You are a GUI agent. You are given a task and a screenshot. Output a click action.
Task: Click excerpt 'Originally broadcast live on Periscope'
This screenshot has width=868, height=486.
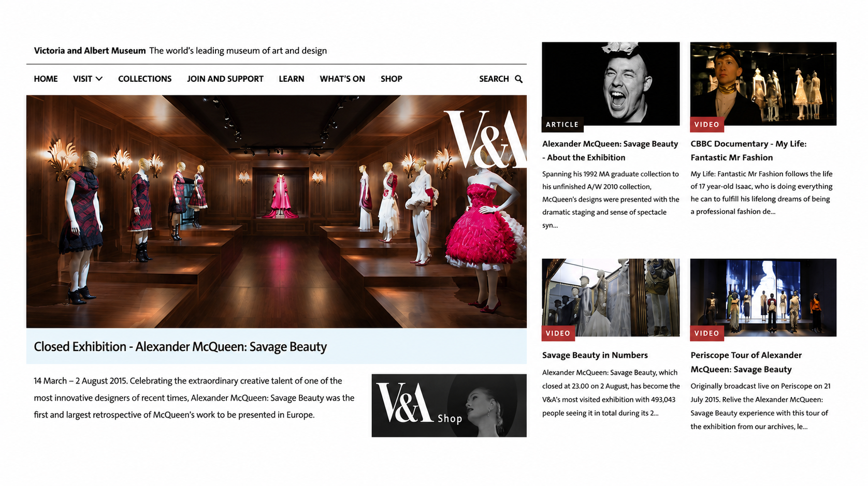[760, 406]
